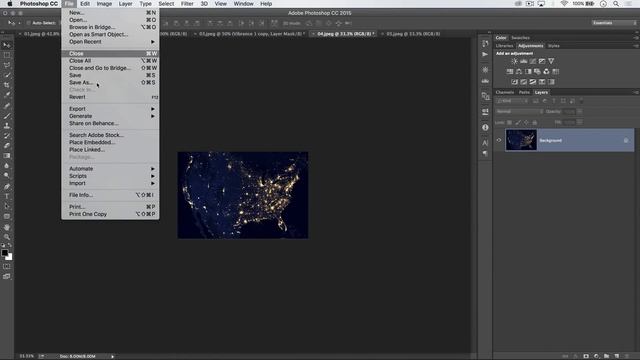Switch to the Styles tab
The image size is (640, 360).
click(553, 46)
